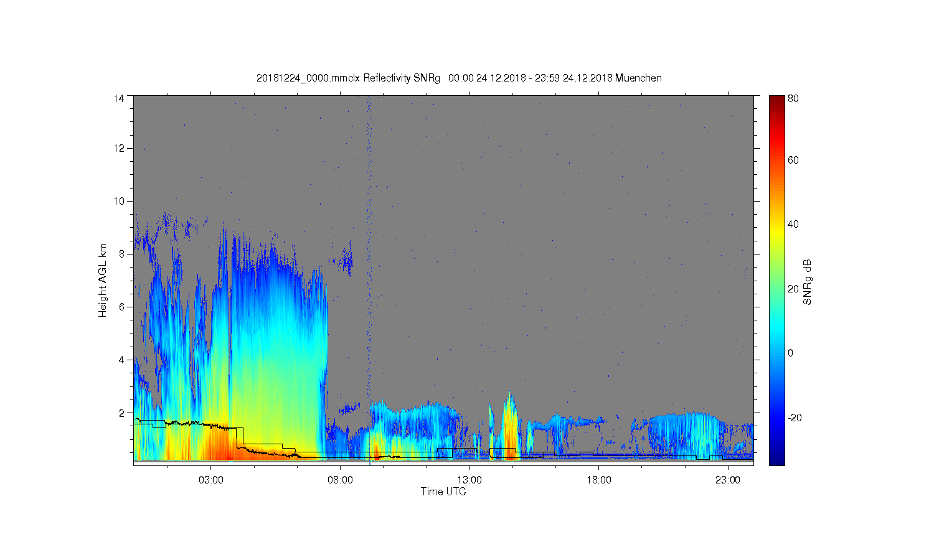Click the plot title text at top

pyautogui.click(x=459, y=78)
